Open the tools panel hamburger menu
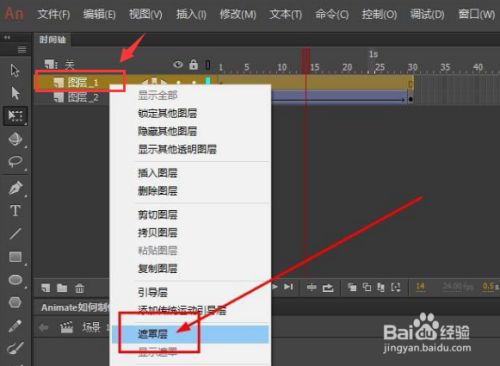The width and height of the screenshot is (500, 366). (x=22, y=50)
